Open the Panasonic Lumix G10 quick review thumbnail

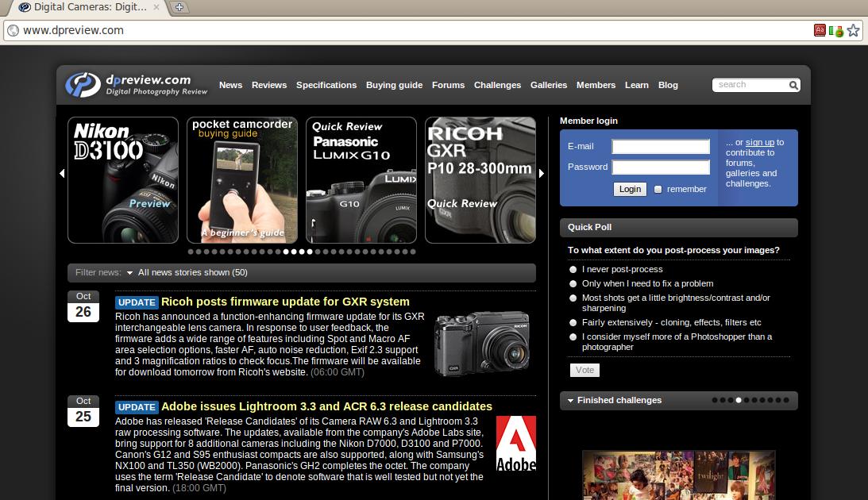pyautogui.click(x=361, y=180)
